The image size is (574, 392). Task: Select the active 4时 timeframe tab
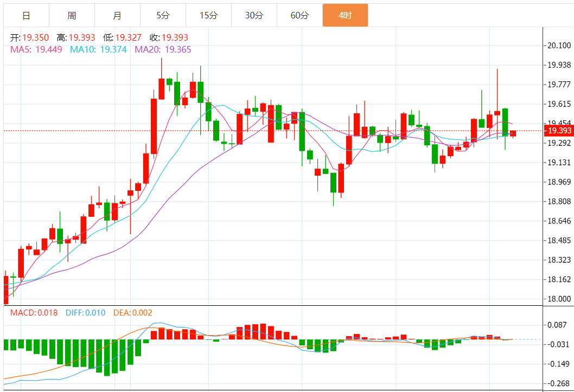[x=345, y=15]
